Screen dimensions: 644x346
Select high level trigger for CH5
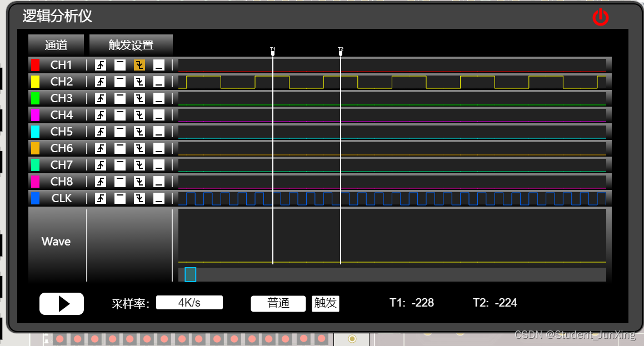(120, 131)
